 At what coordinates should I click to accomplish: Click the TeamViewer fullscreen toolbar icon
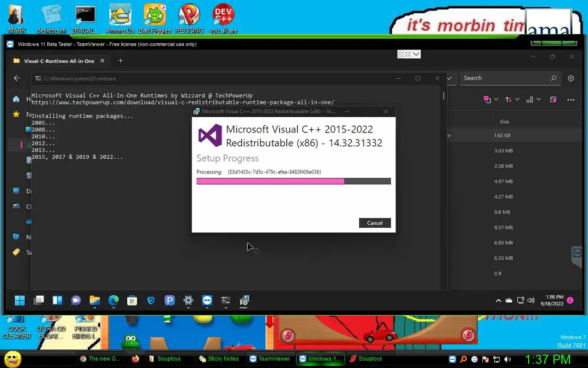tap(408, 54)
